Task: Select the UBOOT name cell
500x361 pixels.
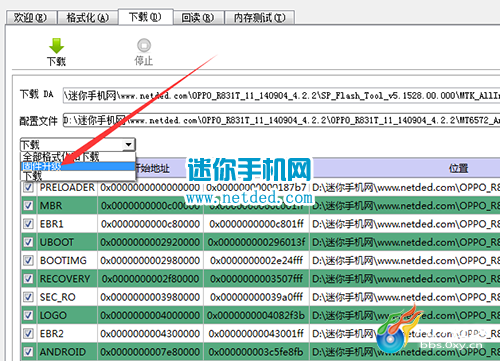Action: pyautogui.click(x=67, y=242)
